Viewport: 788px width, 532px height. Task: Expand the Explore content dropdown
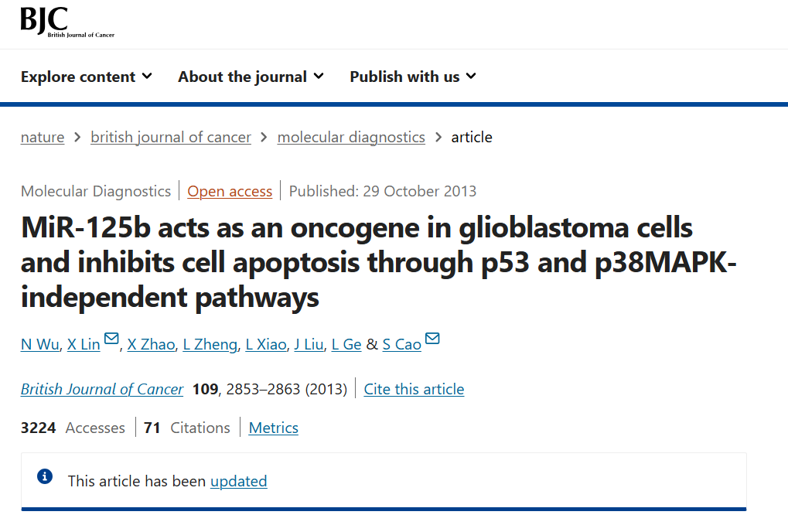point(87,77)
